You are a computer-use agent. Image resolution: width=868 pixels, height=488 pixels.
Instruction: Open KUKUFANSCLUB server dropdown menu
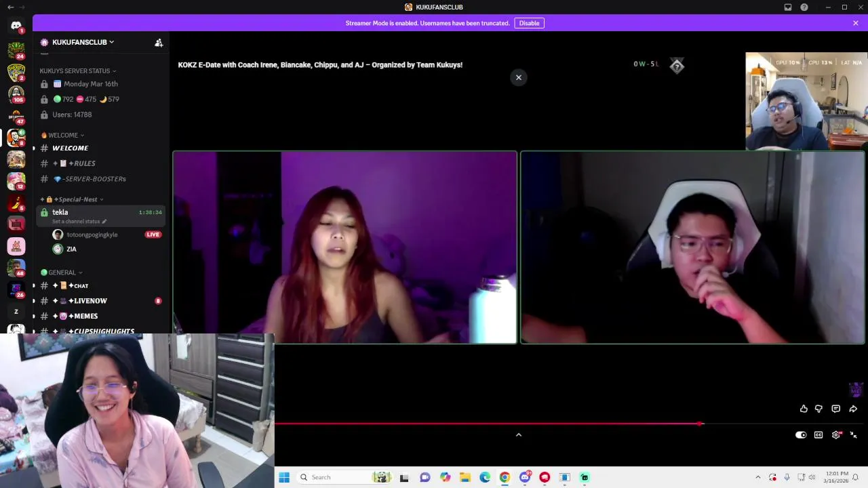tap(84, 42)
